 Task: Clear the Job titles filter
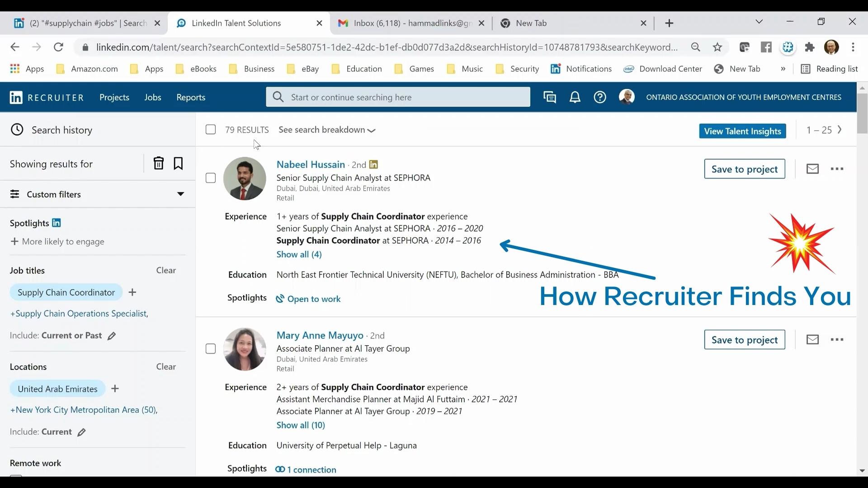(166, 270)
